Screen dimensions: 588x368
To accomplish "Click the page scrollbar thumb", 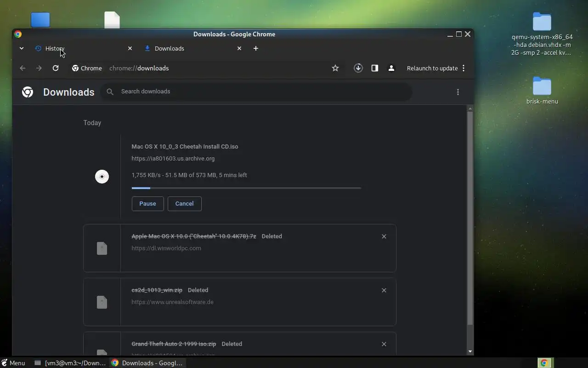I will pos(469,218).
